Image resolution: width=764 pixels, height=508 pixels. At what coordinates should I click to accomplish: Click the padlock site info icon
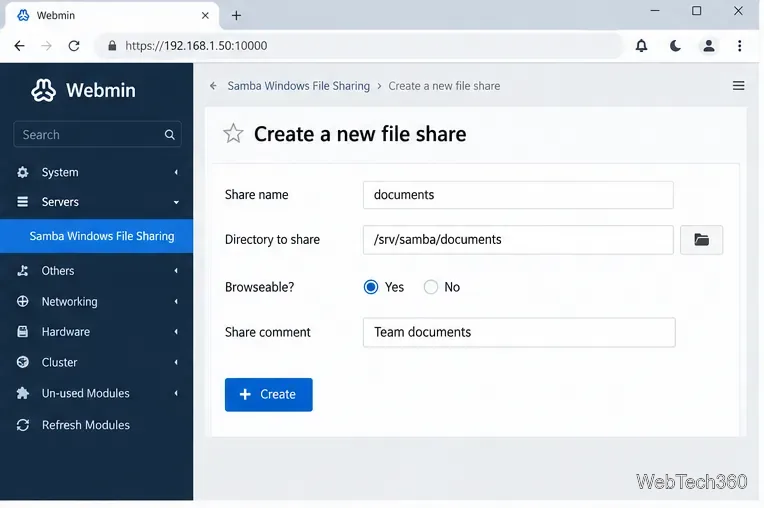pyautogui.click(x=112, y=46)
